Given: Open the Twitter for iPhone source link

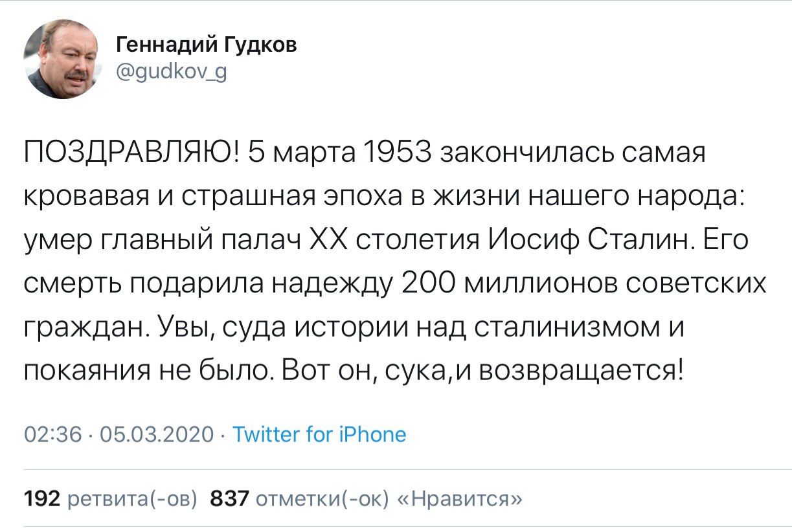Looking at the screenshot, I should click(x=319, y=434).
